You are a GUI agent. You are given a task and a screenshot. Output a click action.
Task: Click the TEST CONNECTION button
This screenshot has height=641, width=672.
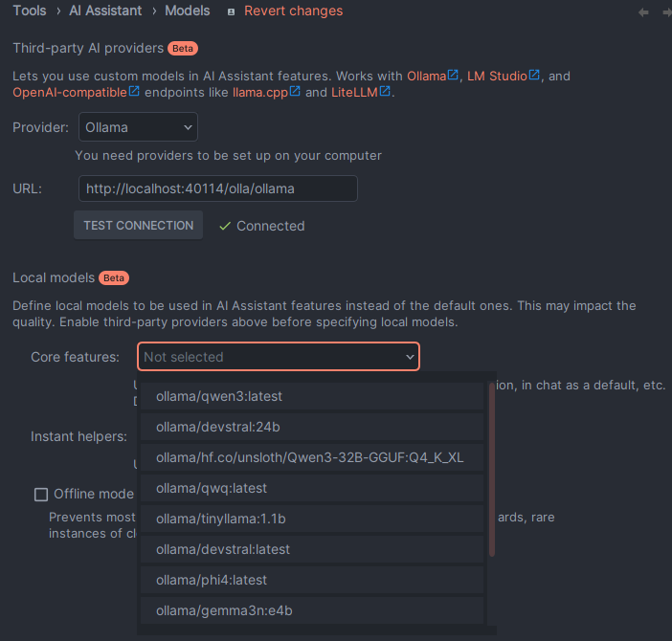click(x=139, y=225)
